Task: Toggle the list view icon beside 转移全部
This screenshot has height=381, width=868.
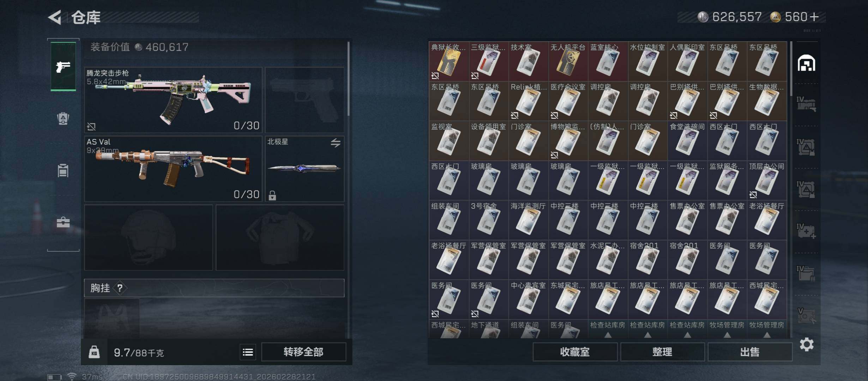Action: click(x=248, y=352)
